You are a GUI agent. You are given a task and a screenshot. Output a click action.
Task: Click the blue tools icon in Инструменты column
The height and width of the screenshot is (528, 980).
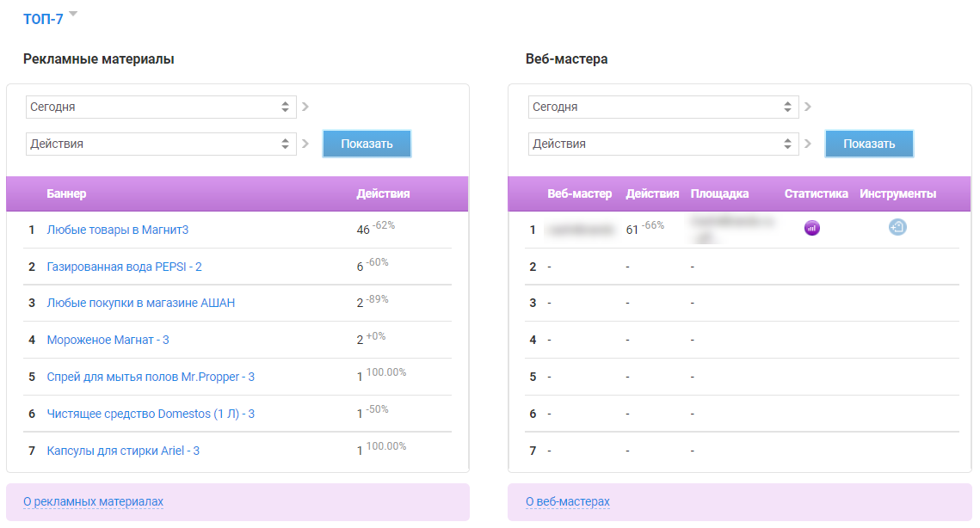897,228
